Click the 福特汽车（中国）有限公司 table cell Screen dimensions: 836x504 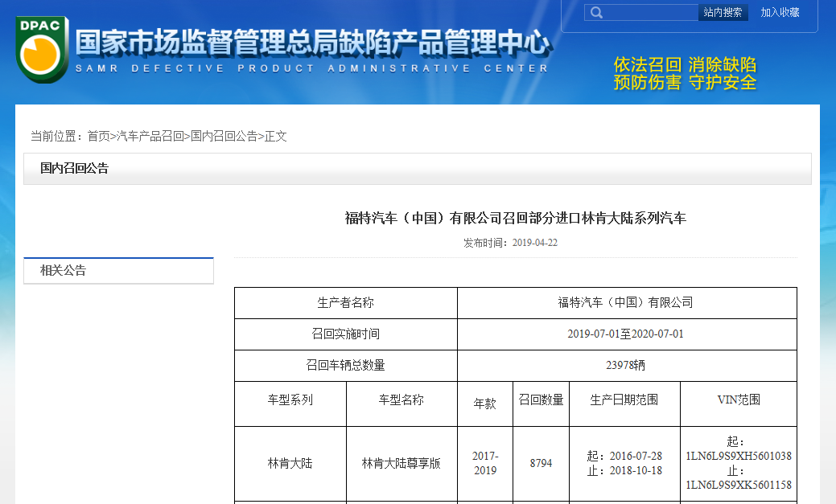[x=627, y=303]
